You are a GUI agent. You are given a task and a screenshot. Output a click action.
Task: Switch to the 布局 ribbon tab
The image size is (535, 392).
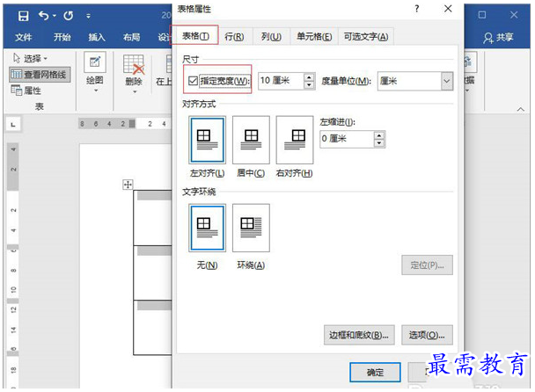coord(132,37)
